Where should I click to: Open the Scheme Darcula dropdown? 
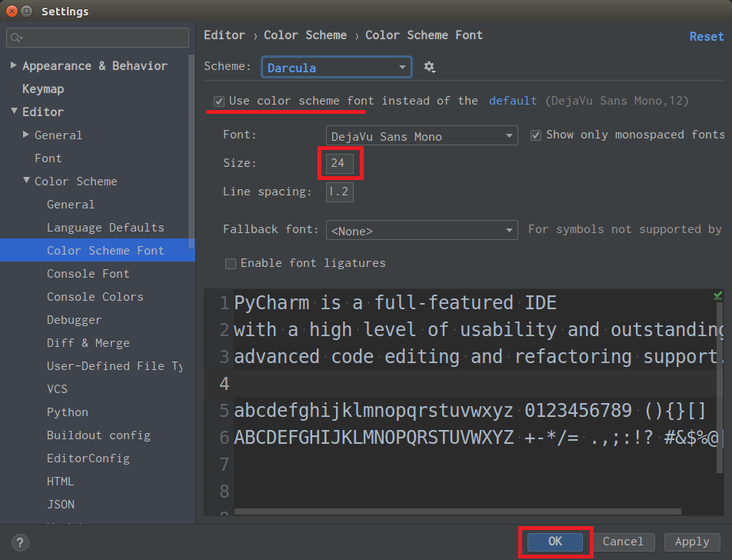click(337, 67)
